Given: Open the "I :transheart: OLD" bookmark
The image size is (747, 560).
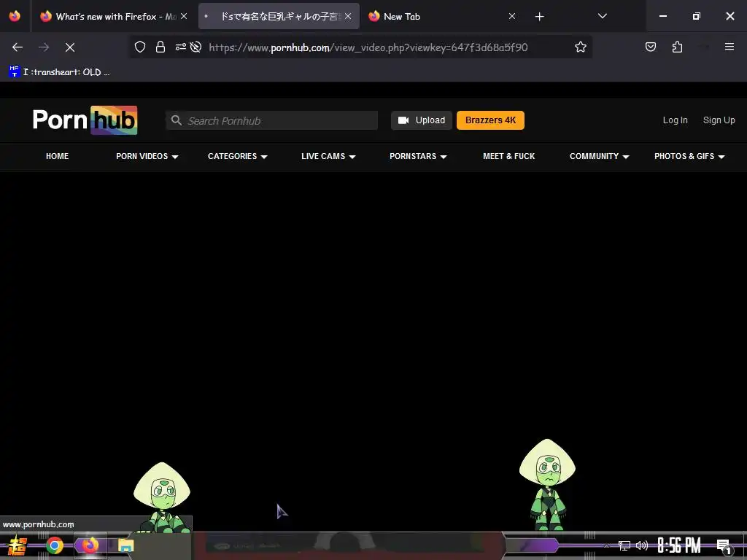Looking at the screenshot, I should 60,72.
